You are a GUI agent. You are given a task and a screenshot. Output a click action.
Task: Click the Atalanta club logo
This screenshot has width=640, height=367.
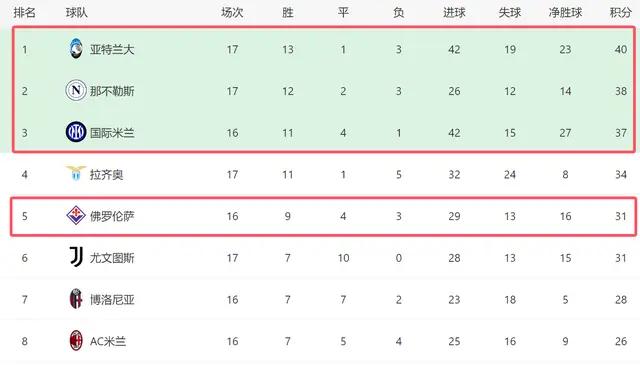click(76, 49)
